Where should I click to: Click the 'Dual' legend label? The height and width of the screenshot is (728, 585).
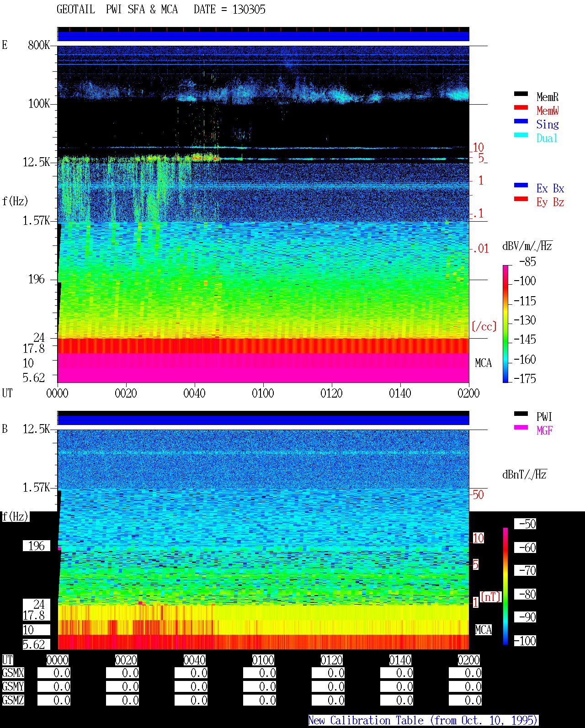547,138
